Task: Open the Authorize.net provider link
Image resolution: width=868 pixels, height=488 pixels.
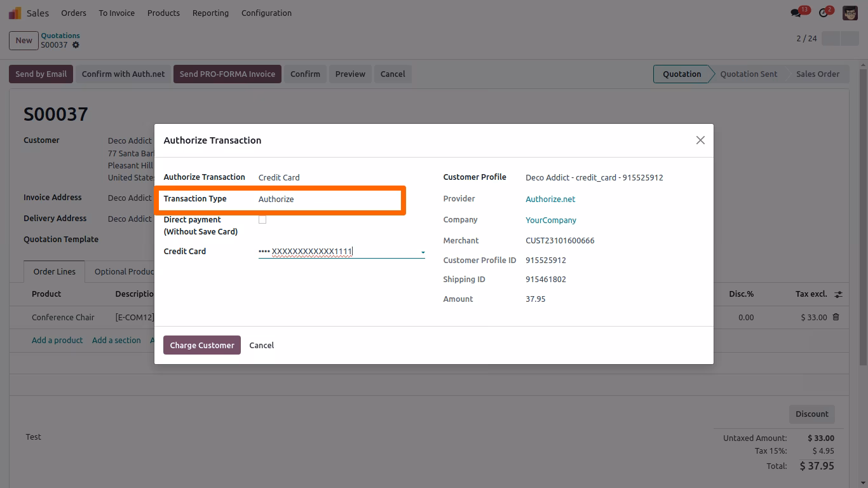Action: 550,199
